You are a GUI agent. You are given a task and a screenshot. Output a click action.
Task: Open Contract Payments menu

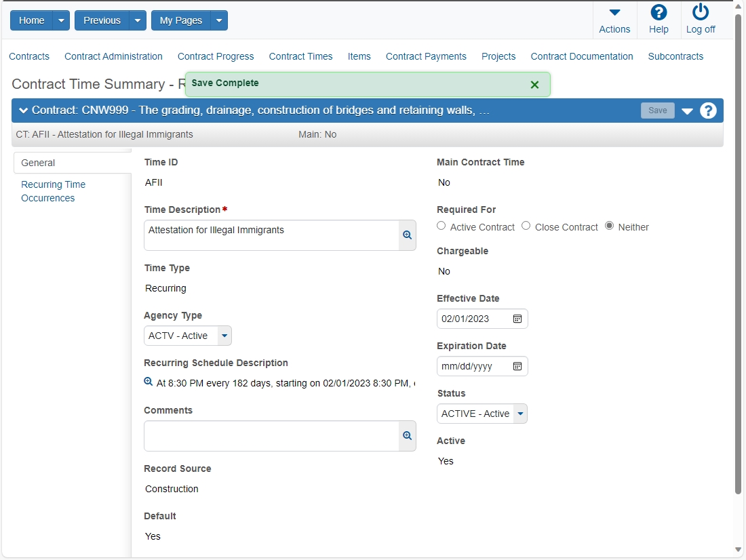426,57
